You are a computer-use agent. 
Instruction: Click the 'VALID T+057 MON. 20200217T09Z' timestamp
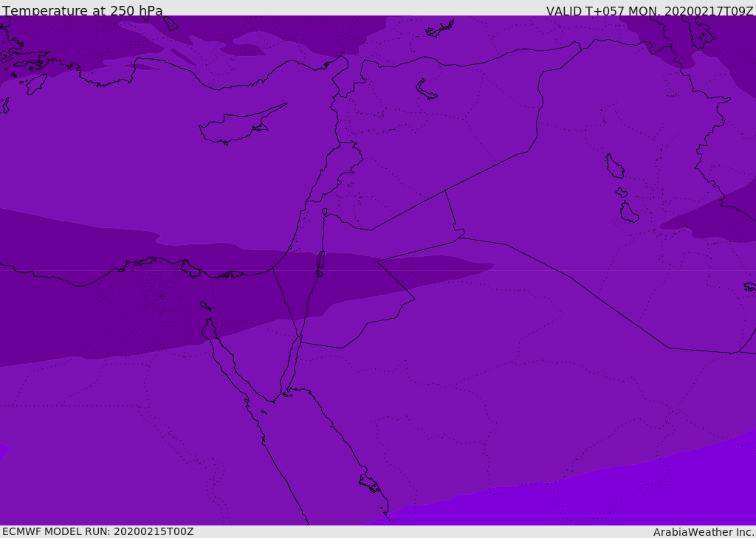tap(650, 10)
